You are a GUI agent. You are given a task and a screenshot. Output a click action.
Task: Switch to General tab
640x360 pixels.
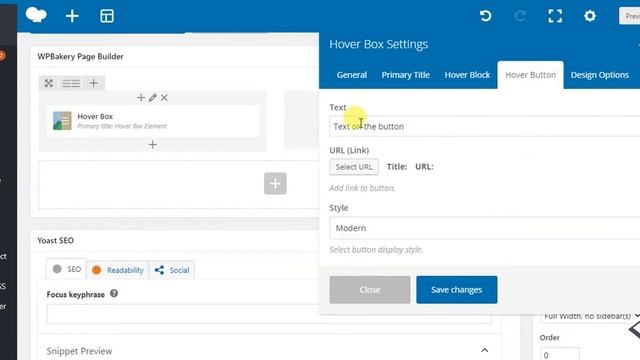352,75
